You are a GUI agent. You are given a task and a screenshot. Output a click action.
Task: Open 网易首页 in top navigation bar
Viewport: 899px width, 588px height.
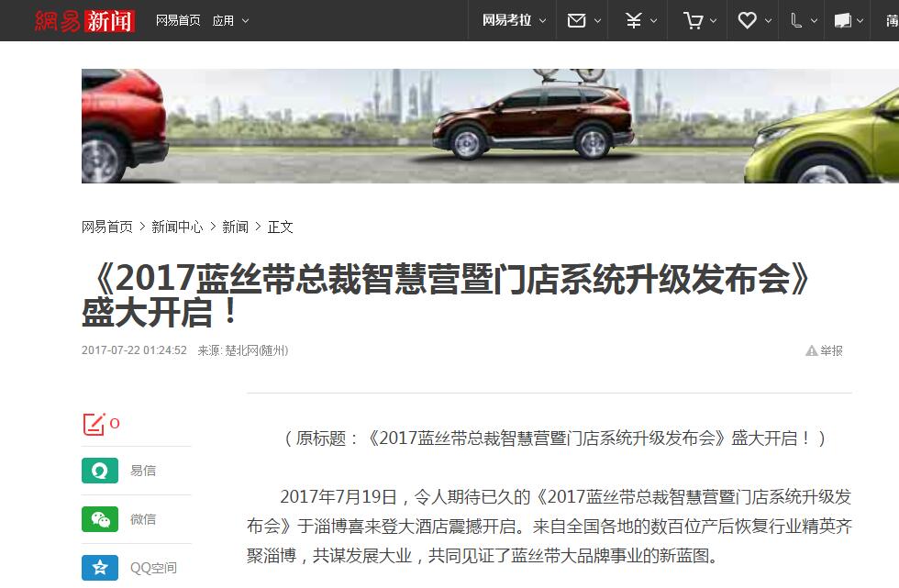(x=178, y=20)
